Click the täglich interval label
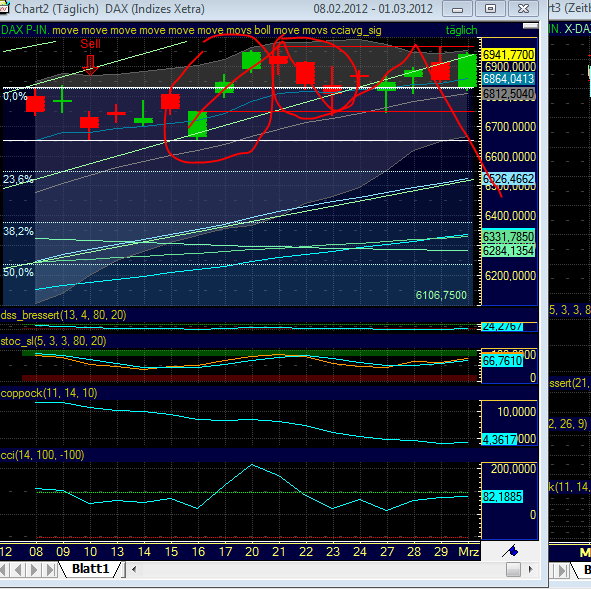The image size is (591, 589). point(461,30)
